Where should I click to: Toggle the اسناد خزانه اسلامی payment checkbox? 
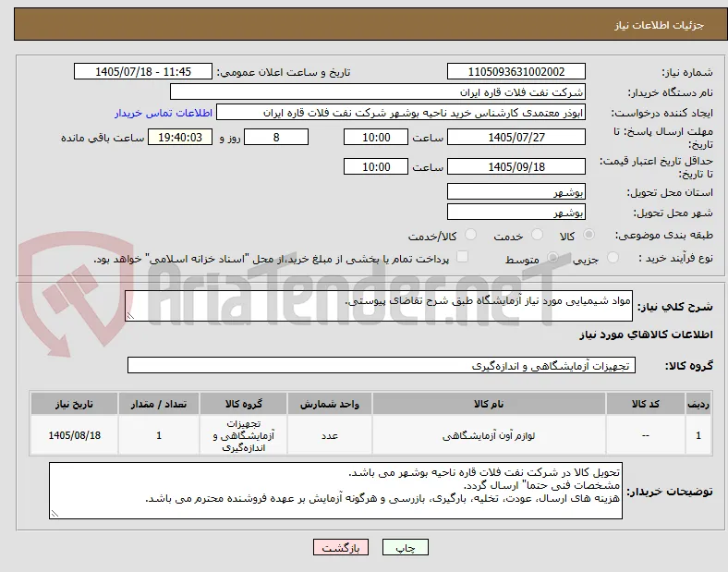(463, 257)
